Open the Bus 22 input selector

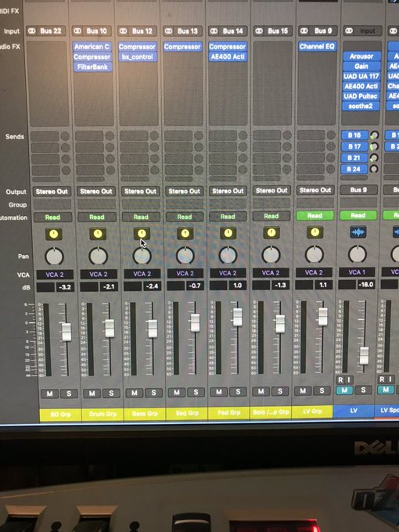52,31
